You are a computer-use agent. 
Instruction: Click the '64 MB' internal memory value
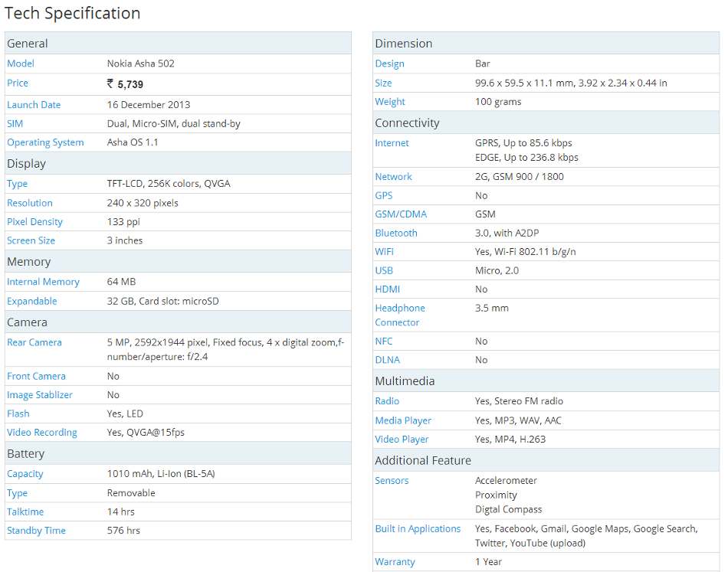[x=121, y=282]
